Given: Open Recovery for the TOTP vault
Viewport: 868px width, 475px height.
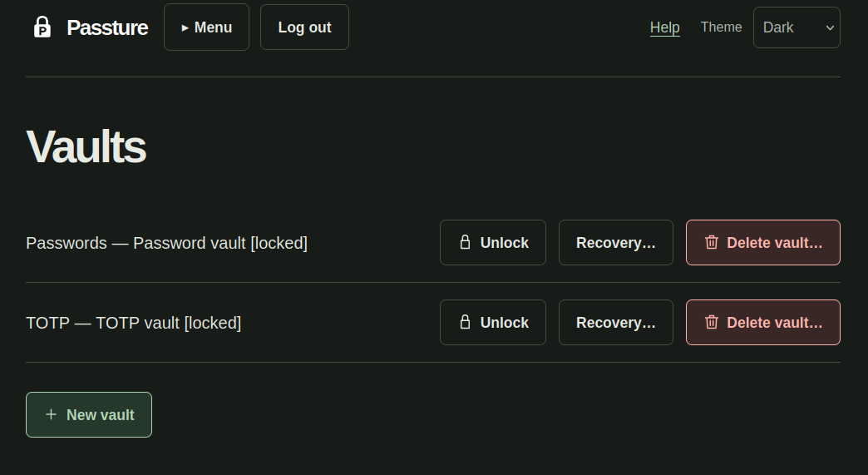Looking at the screenshot, I should [x=615, y=322].
